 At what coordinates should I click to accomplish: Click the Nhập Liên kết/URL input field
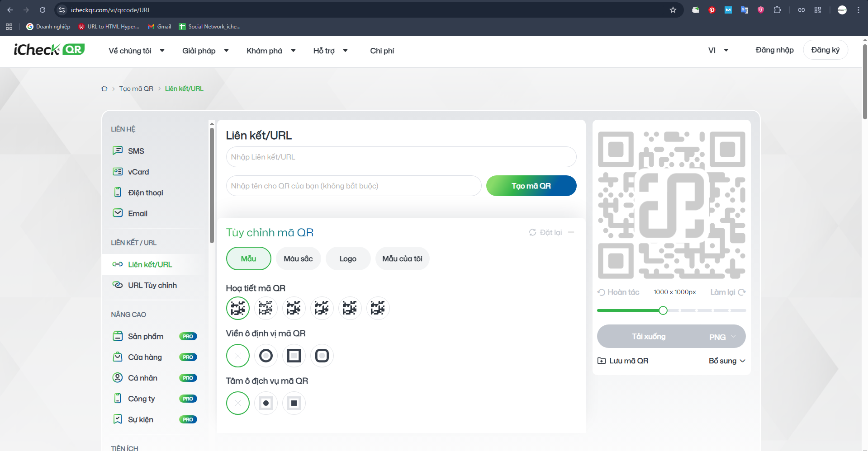tap(401, 157)
